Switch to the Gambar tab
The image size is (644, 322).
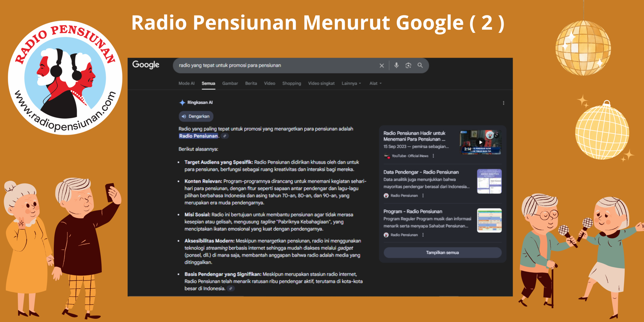pyautogui.click(x=230, y=83)
